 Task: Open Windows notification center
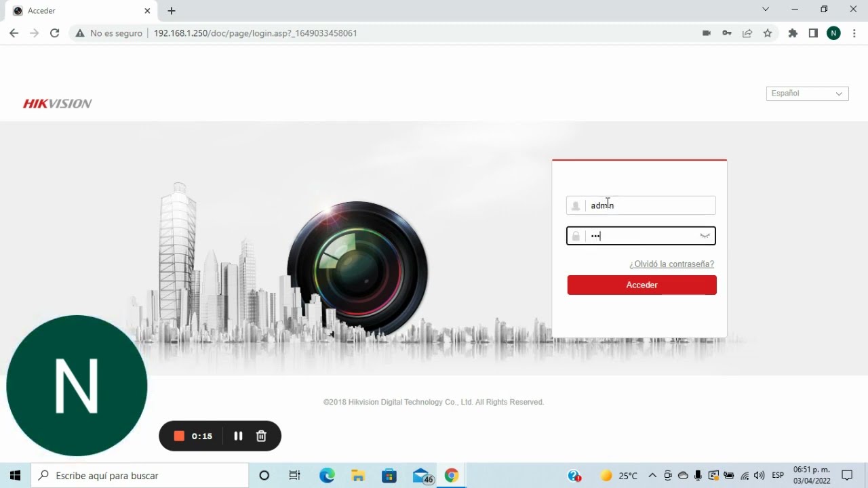(847, 476)
